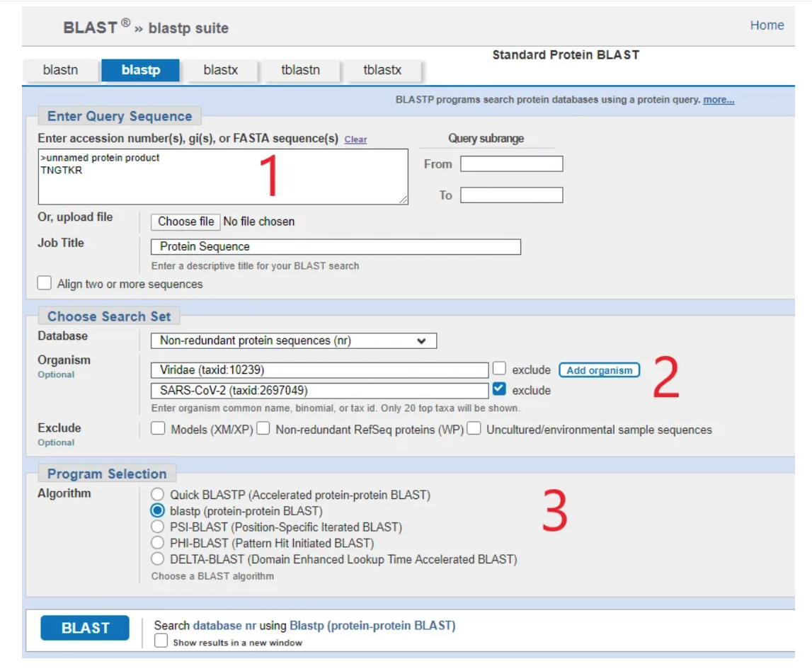This screenshot has width=812, height=671.
Task: Select the Quick BLASTP algorithm
Action: click(158, 495)
